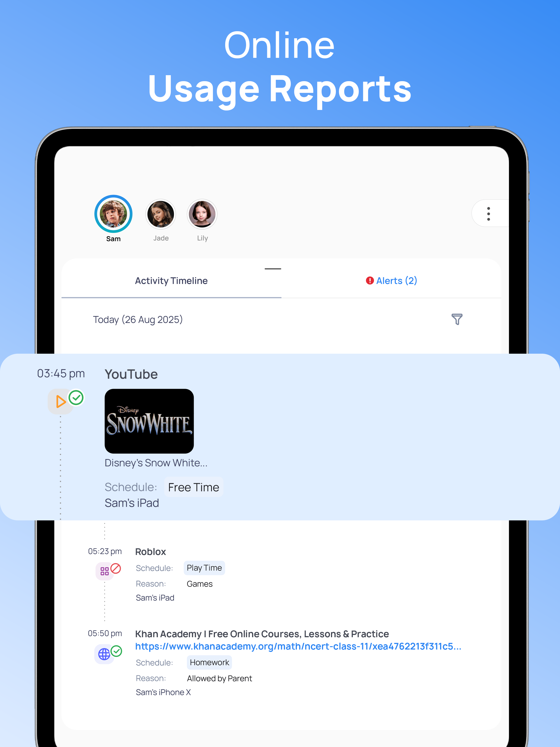Screen dimensions: 560x747
Task: Click the red alert exclamation icon
Action: [370, 281]
